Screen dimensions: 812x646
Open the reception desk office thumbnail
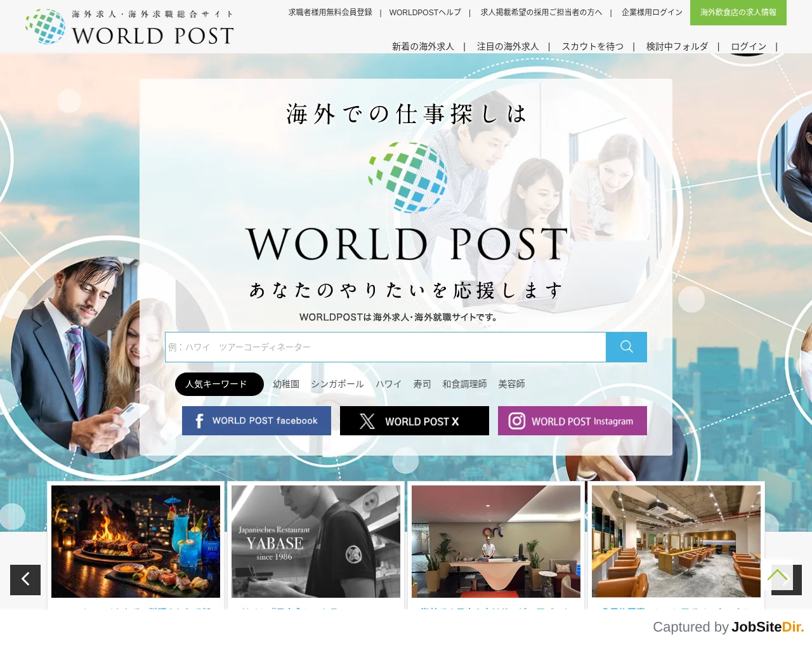496,541
